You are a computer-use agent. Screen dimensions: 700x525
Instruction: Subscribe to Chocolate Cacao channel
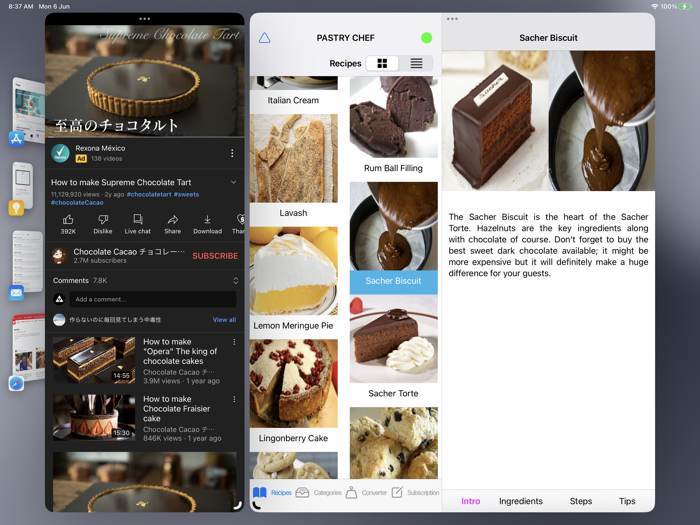[x=215, y=256]
